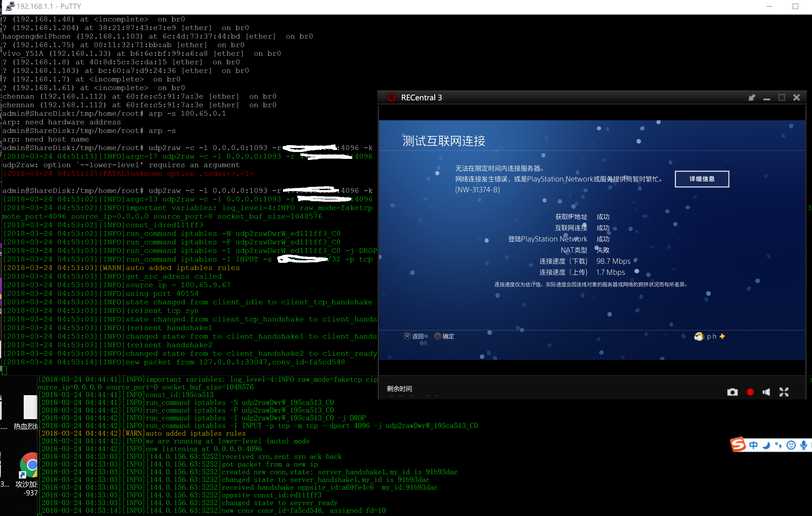Minimize the PuTTY window
This screenshot has width=812, height=516.
pyautogui.click(x=769, y=6)
